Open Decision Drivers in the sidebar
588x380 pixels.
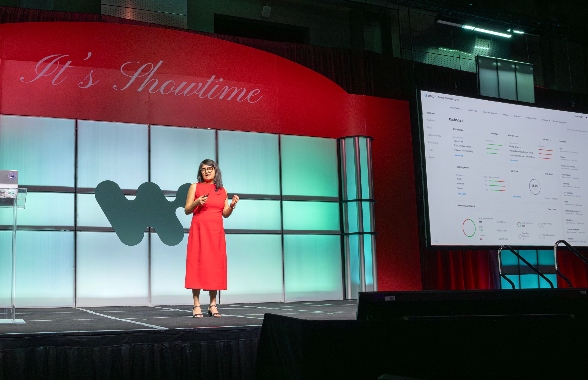coord(434,135)
